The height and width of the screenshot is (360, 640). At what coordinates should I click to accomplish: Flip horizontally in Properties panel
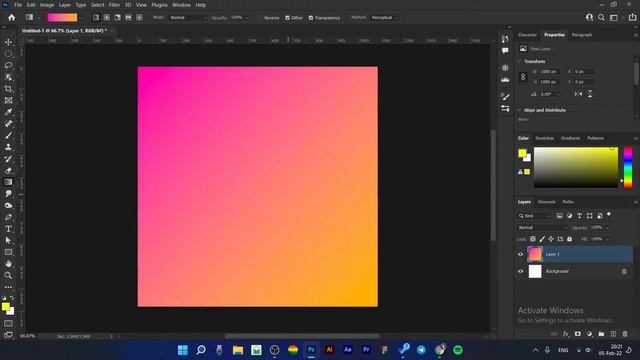tap(578, 94)
